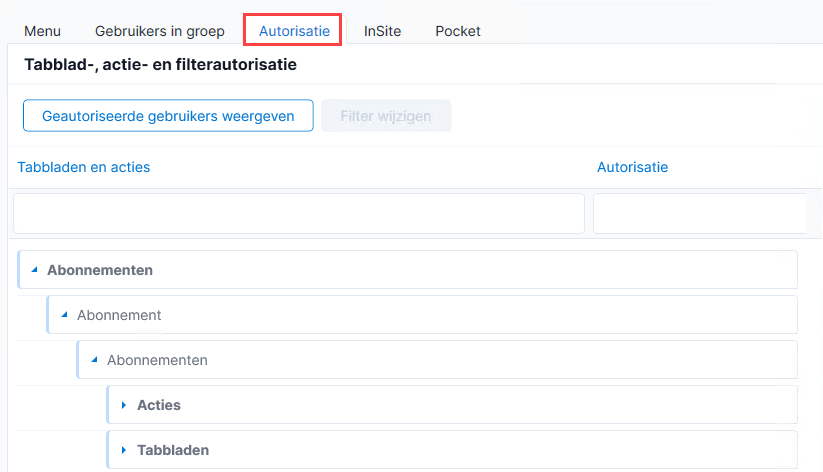Go to the Pocket tab

coord(458,31)
